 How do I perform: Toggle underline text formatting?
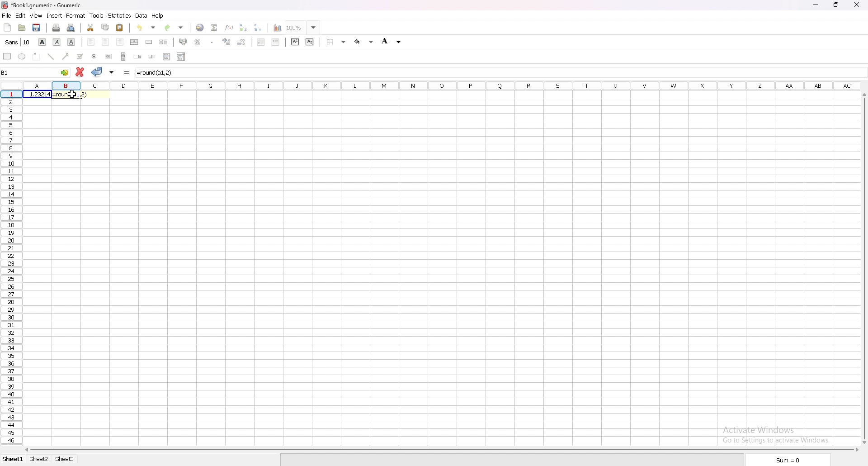(x=71, y=42)
